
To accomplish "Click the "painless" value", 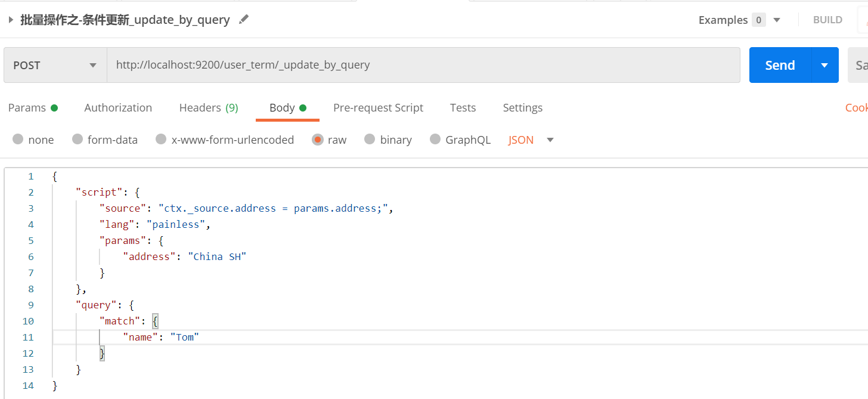I will (176, 225).
